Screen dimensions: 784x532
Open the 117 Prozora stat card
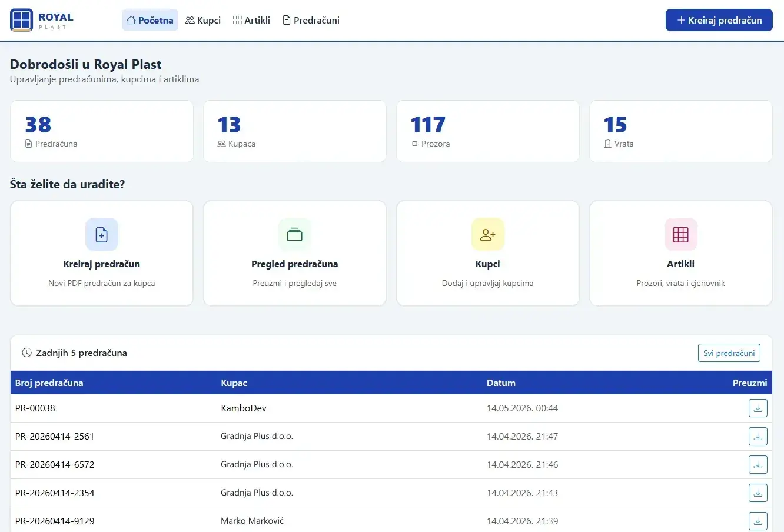pos(488,131)
